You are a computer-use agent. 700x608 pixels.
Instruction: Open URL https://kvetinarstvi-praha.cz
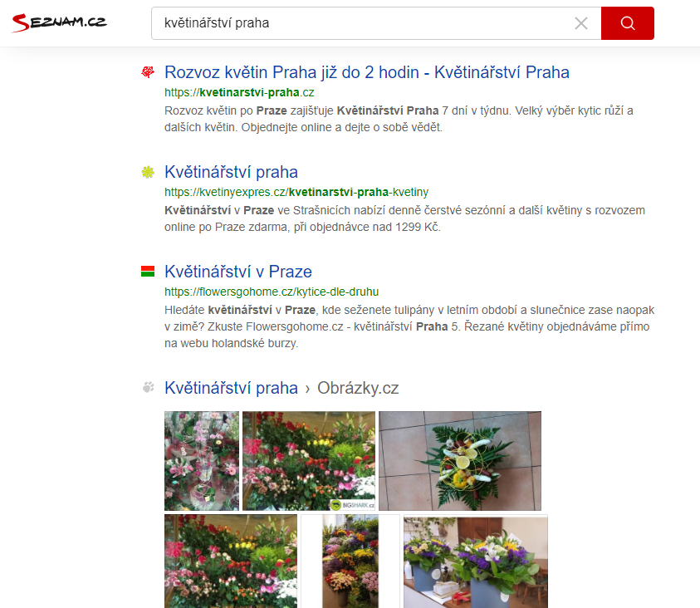click(x=239, y=92)
